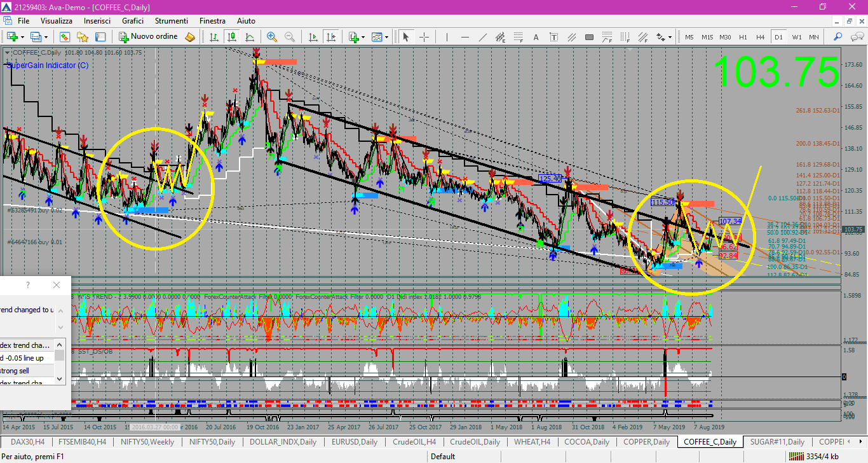Select the arrow cursor tool
The image size is (868, 463).
coord(405,37)
